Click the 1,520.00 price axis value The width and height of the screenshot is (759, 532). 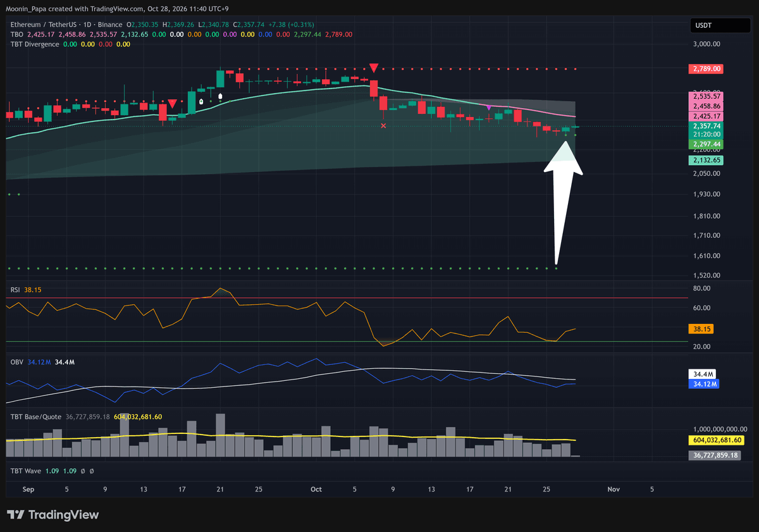[707, 276]
